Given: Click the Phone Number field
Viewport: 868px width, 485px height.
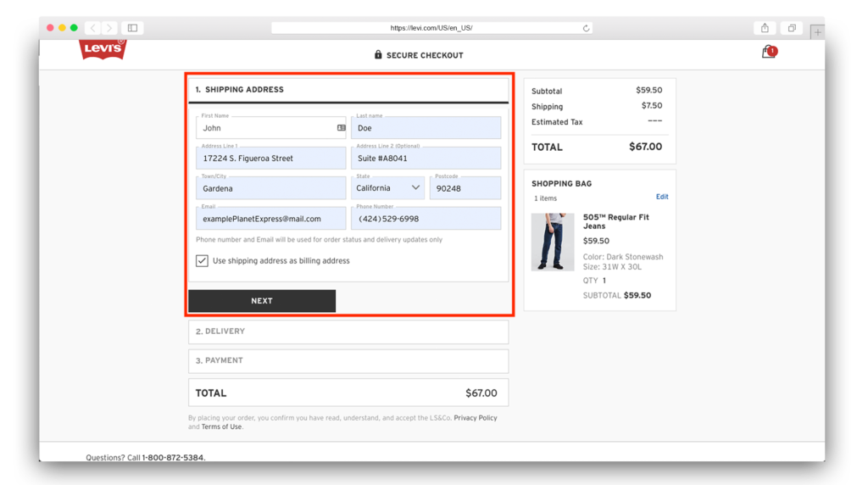Looking at the screenshot, I should click(426, 219).
